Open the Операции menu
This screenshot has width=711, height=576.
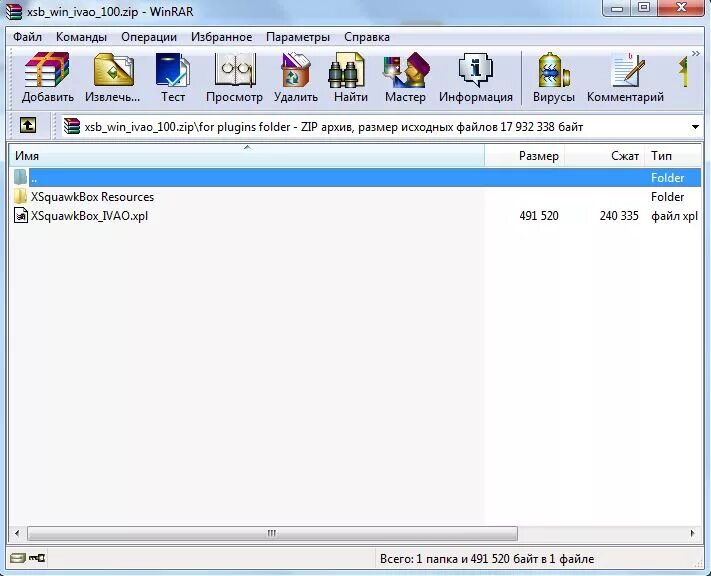tap(149, 37)
